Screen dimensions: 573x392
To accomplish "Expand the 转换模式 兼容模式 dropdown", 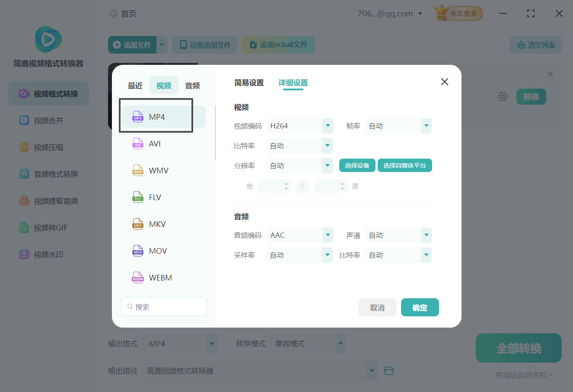I will (308, 343).
